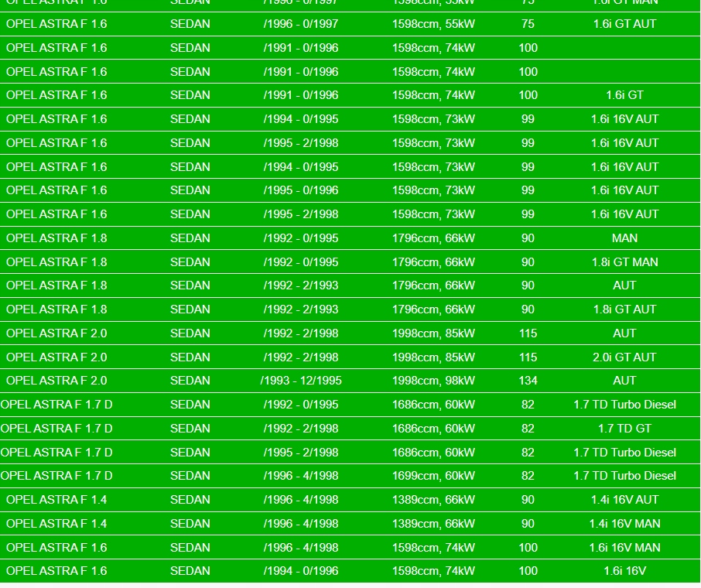Select the cell reading only "1.6i GT"
The height and width of the screenshot is (588, 701).
click(x=624, y=95)
